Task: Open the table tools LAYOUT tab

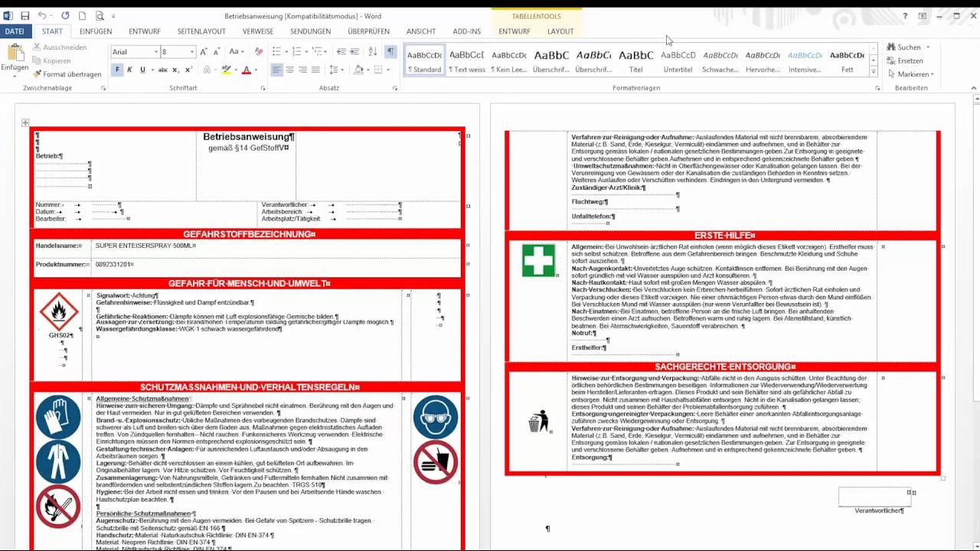Action: 560,31
